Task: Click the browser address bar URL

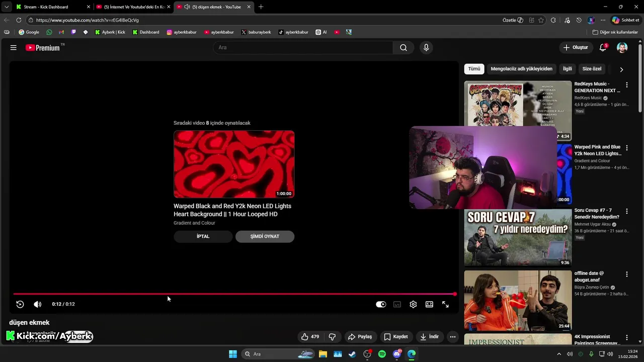Action: (x=88, y=20)
